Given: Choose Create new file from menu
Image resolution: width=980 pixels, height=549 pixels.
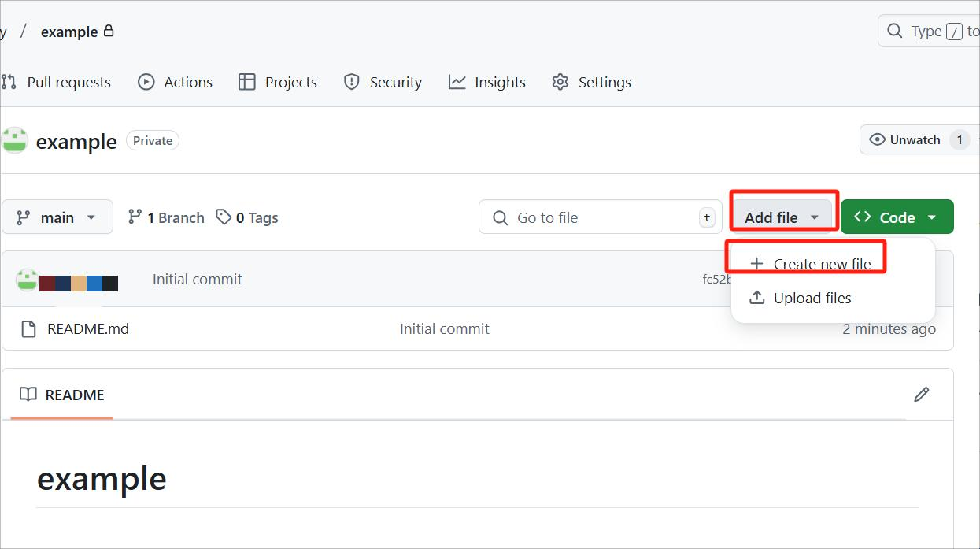Looking at the screenshot, I should point(833,264).
